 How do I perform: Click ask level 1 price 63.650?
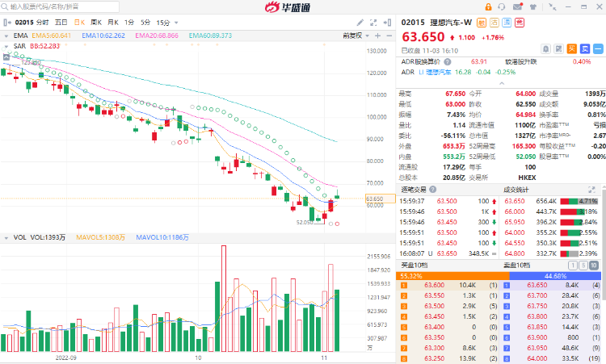[x=537, y=285]
